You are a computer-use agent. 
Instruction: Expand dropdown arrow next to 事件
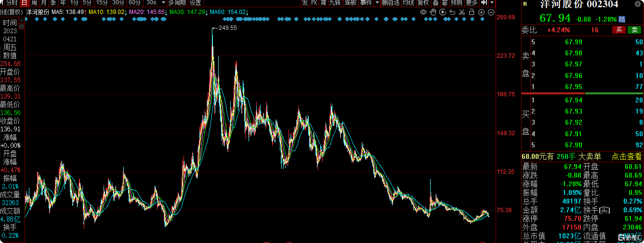tap(377, 3)
